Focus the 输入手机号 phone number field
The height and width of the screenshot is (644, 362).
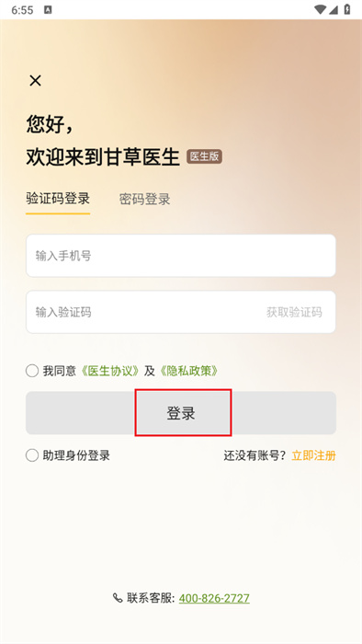click(x=181, y=256)
